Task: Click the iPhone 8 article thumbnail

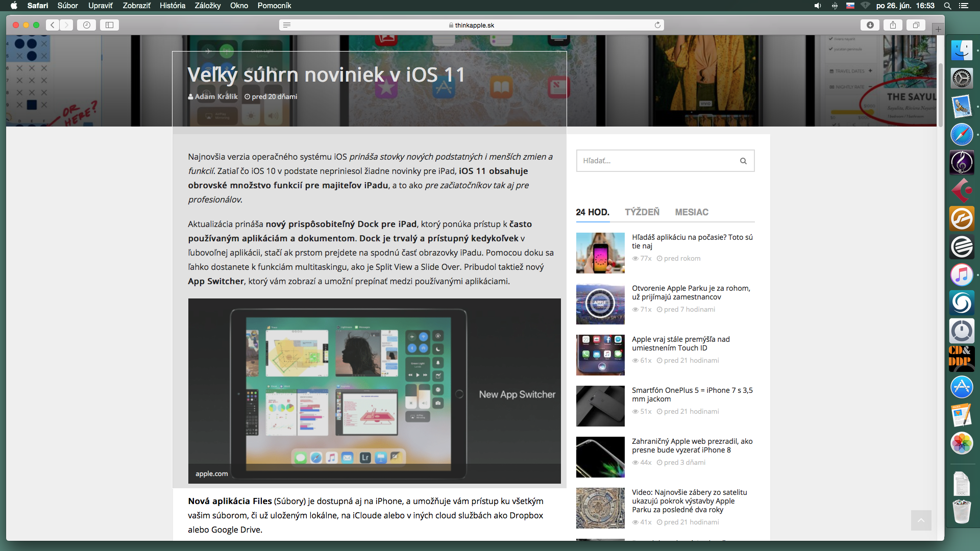Action: click(x=600, y=457)
